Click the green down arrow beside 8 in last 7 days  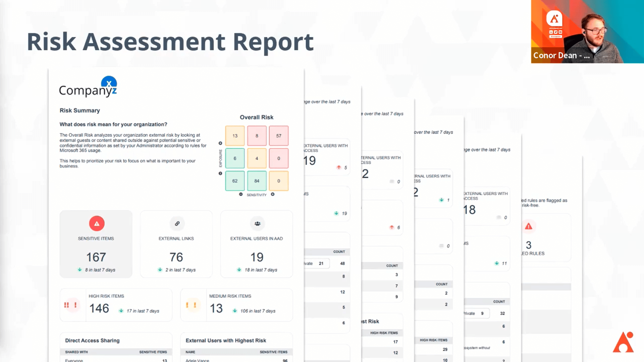pos(80,269)
